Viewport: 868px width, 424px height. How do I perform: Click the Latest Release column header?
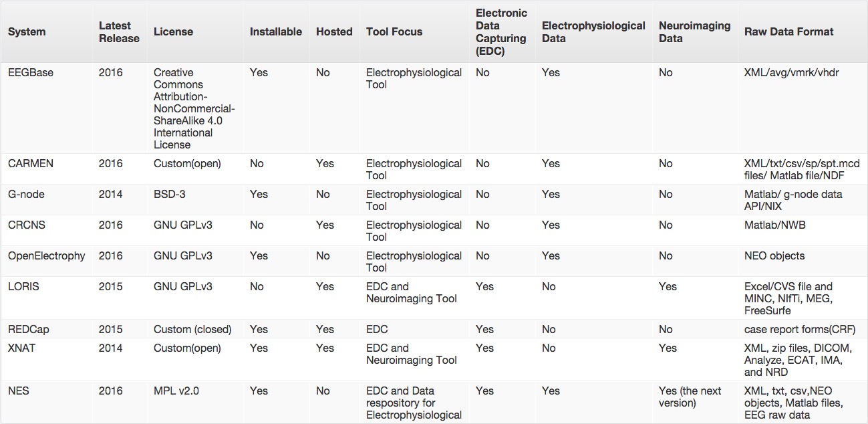tap(119, 31)
